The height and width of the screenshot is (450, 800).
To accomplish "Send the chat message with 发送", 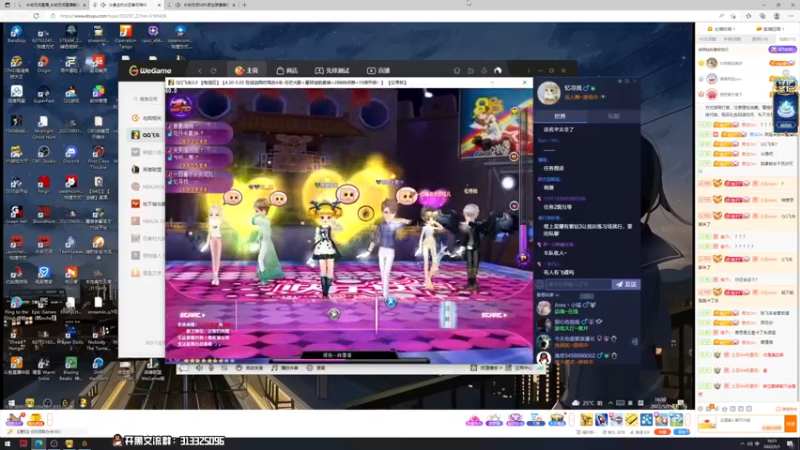I will click(626, 284).
